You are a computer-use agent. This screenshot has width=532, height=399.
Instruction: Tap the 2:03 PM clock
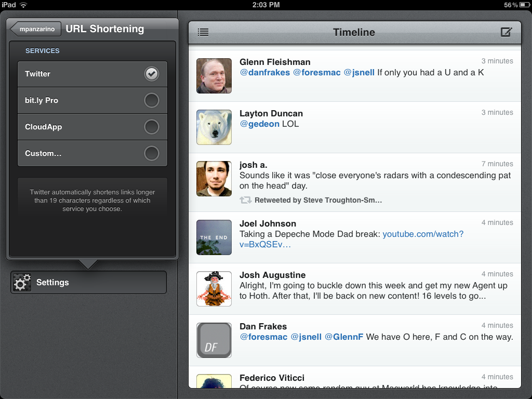(266, 5)
